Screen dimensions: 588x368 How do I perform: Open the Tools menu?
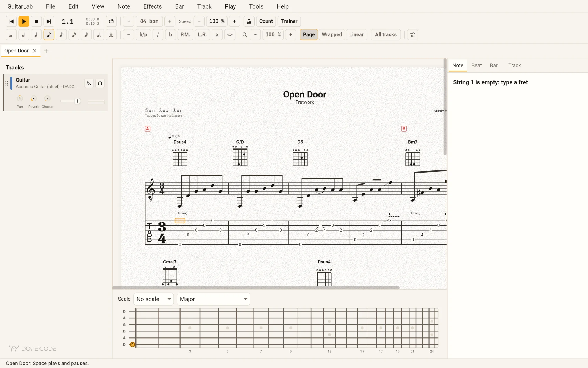coord(256,6)
